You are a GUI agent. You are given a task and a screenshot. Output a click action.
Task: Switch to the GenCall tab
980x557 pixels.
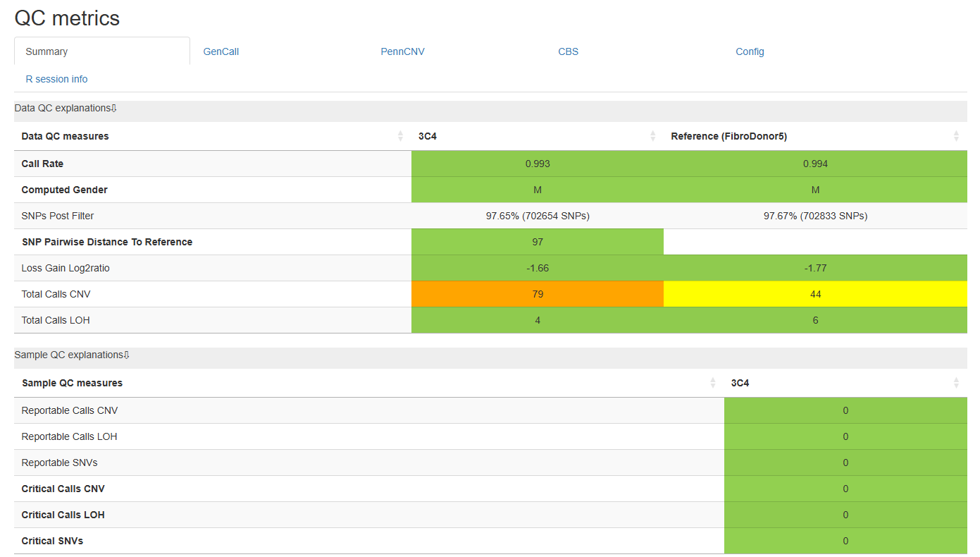pyautogui.click(x=221, y=51)
